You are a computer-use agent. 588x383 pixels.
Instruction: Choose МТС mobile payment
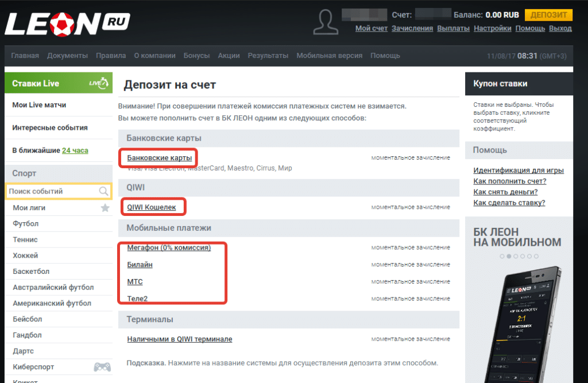pos(135,282)
